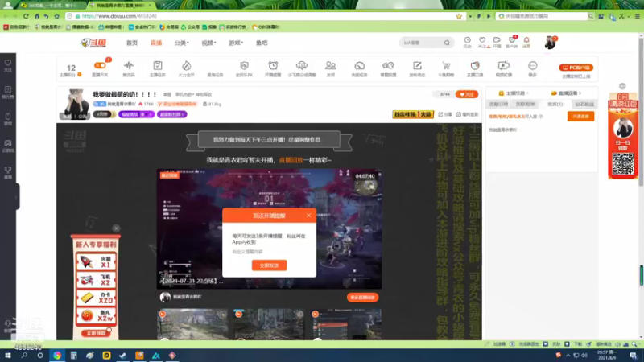Viewport: 644px width, 362px height.
Task: Open the 客户端 download icon with badge
Action: pos(512,40)
